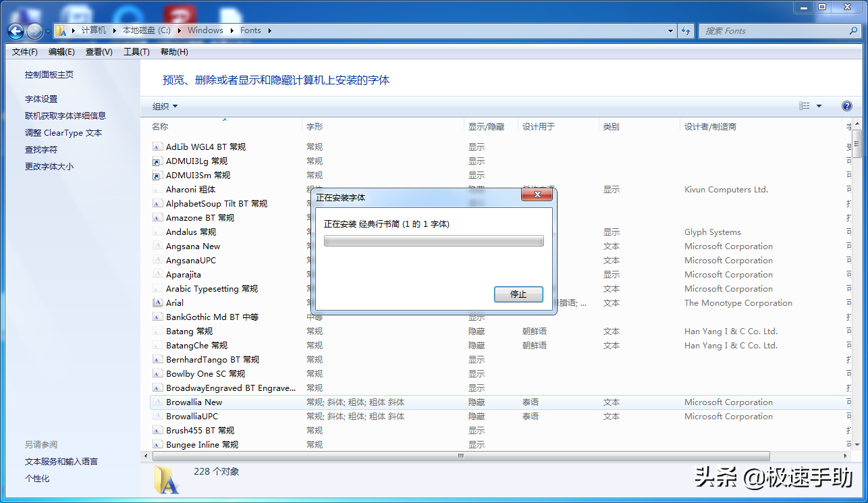Open the 帮助(H) menu
868x503 pixels.
[x=174, y=52]
